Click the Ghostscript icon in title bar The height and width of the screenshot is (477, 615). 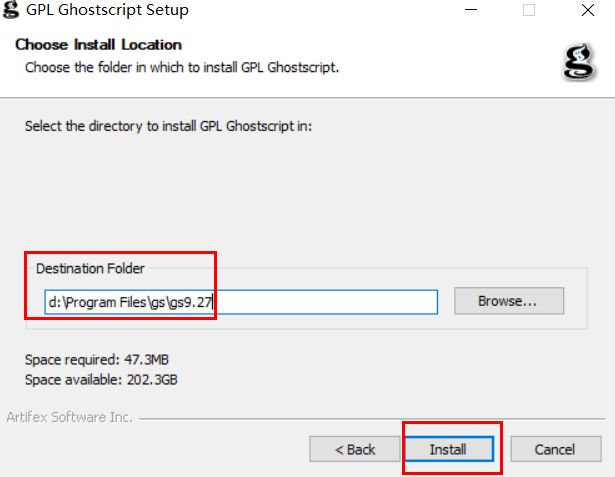point(11,11)
